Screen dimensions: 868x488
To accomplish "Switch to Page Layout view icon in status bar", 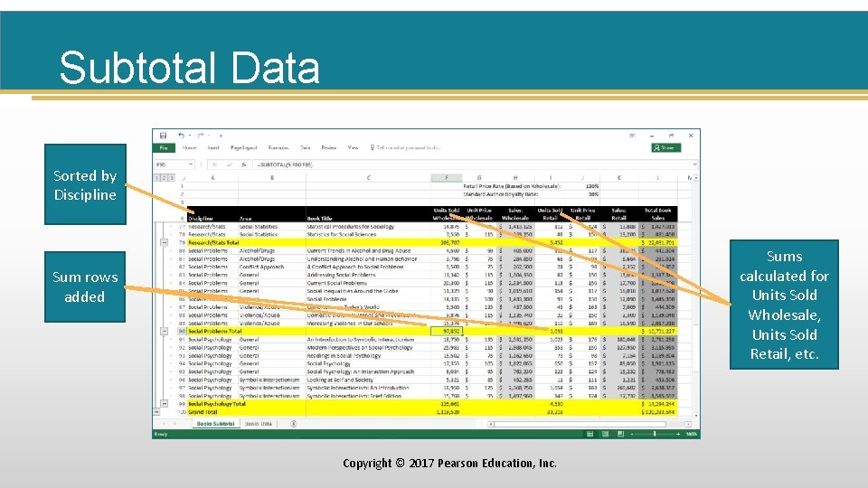I will (605, 434).
